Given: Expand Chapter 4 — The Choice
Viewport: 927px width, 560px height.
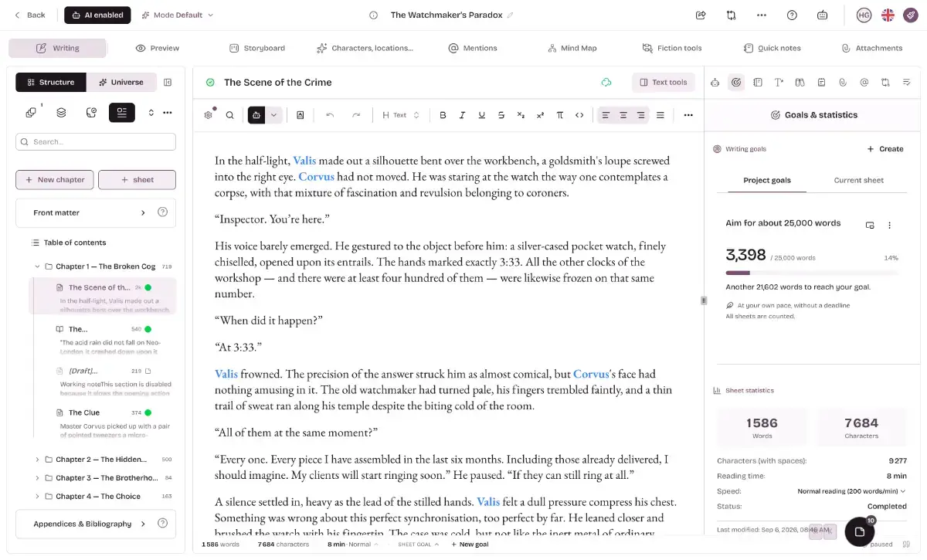Looking at the screenshot, I should click(x=37, y=497).
